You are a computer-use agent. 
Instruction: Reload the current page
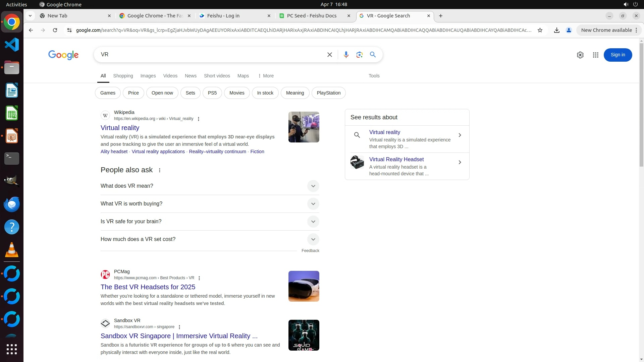coord(55,30)
